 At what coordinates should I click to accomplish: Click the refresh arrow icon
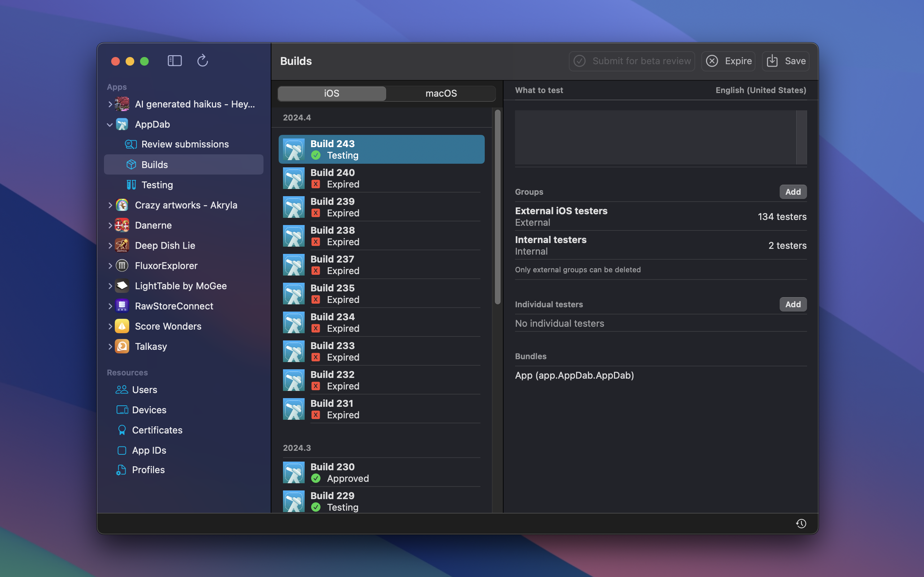(202, 61)
